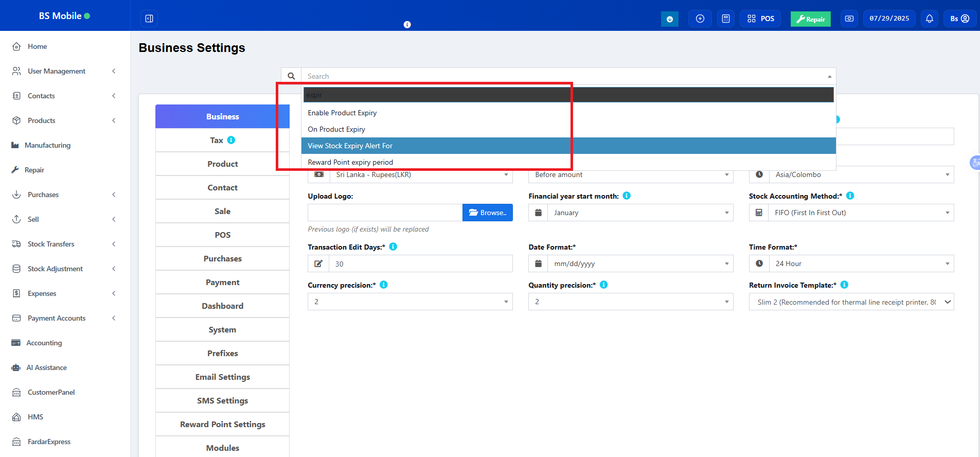Click the Browse button for logo upload

[x=487, y=213]
